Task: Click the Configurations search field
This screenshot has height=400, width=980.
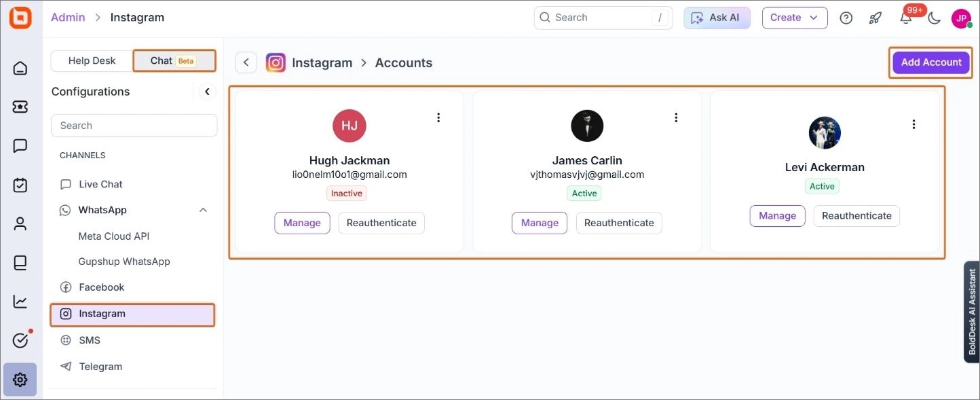Action: (134, 126)
